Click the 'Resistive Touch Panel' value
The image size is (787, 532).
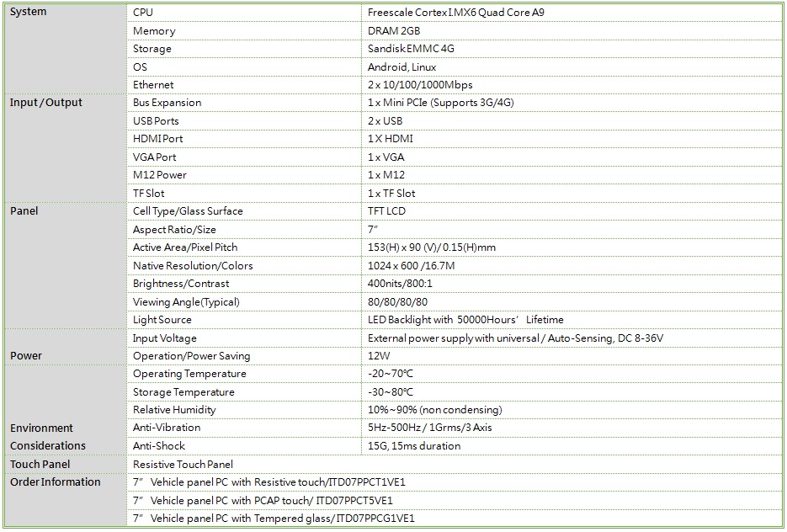(x=183, y=465)
